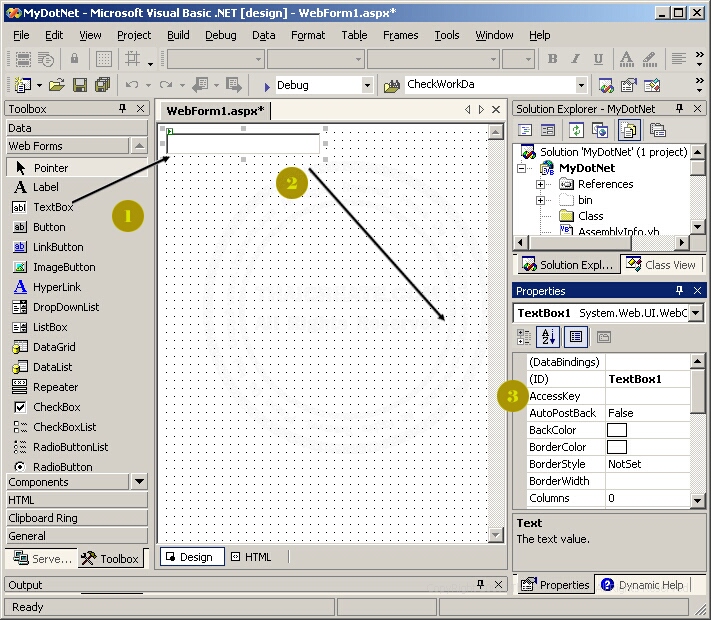Image resolution: width=711 pixels, height=620 pixels.
Task: Switch to HTML view tab
Action: (x=252, y=557)
